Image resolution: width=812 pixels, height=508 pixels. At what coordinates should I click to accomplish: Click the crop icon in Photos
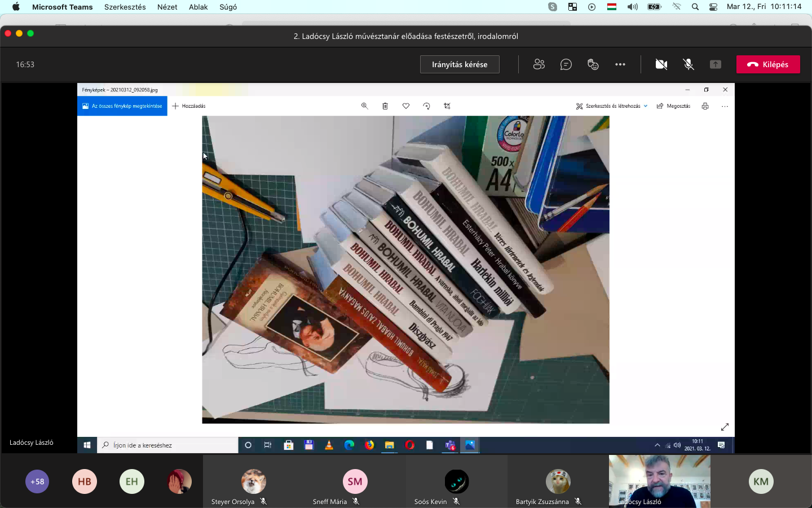[447, 106]
